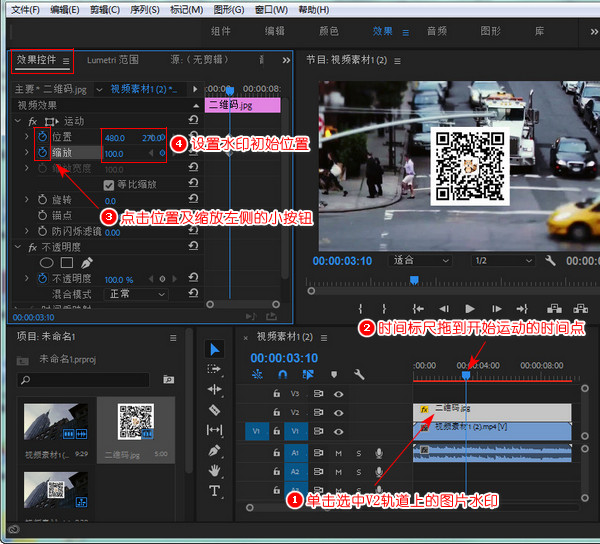Select the Hand tool

click(x=214, y=471)
